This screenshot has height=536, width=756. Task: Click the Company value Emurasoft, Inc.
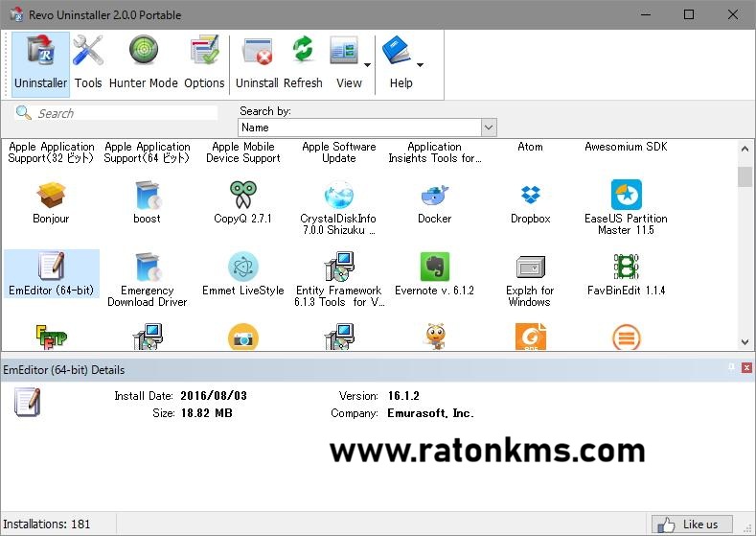[x=430, y=413]
